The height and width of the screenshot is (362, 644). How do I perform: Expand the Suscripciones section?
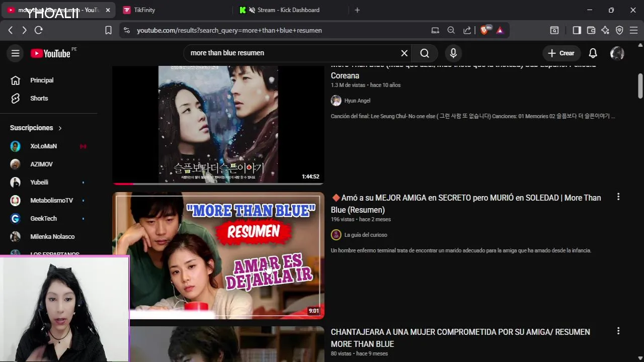[x=36, y=128]
